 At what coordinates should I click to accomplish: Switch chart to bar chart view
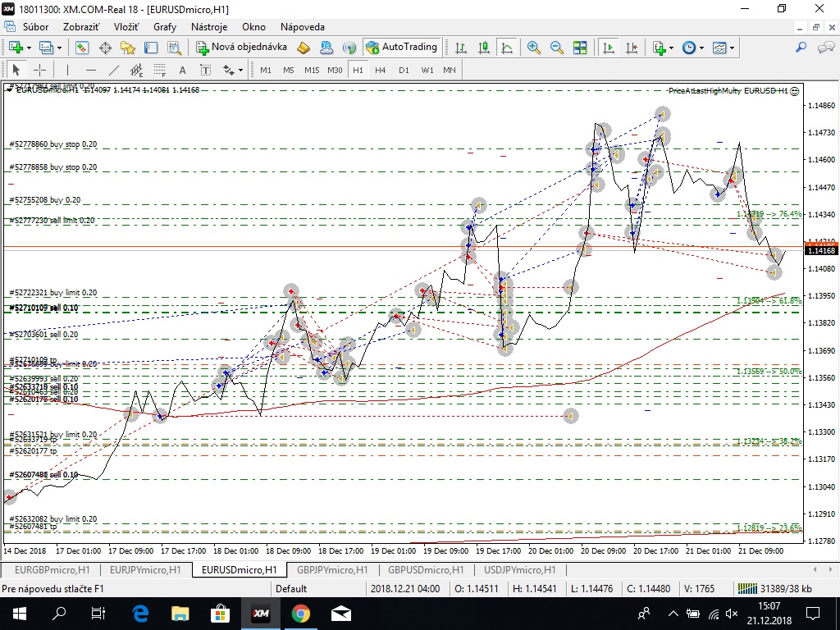click(x=461, y=48)
